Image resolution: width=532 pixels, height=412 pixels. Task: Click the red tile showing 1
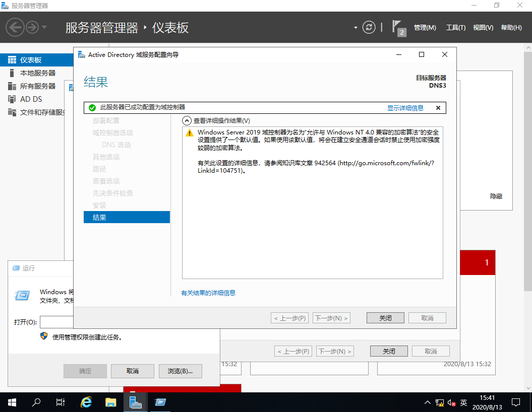coord(478,262)
